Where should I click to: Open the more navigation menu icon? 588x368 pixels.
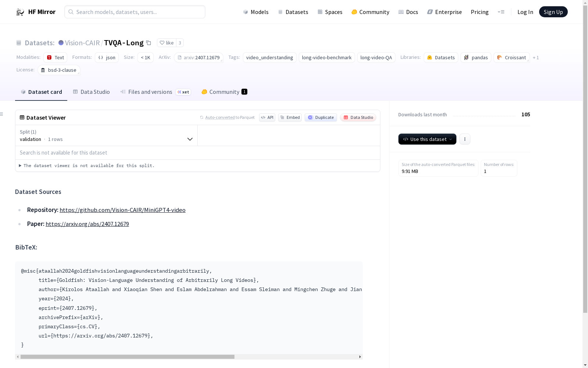pyautogui.click(x=501, y=12)
